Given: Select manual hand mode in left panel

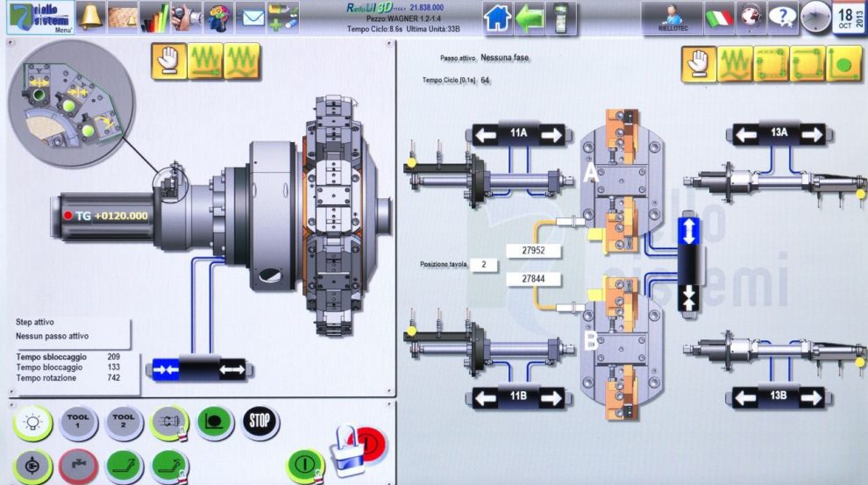Looking at the screenshot, I should tap(168, 61).
